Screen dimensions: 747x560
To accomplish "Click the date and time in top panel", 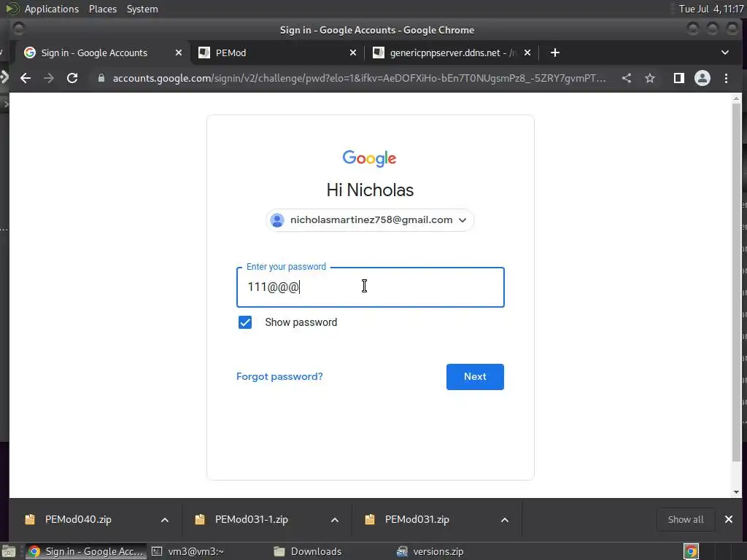I will coord(711,9).
